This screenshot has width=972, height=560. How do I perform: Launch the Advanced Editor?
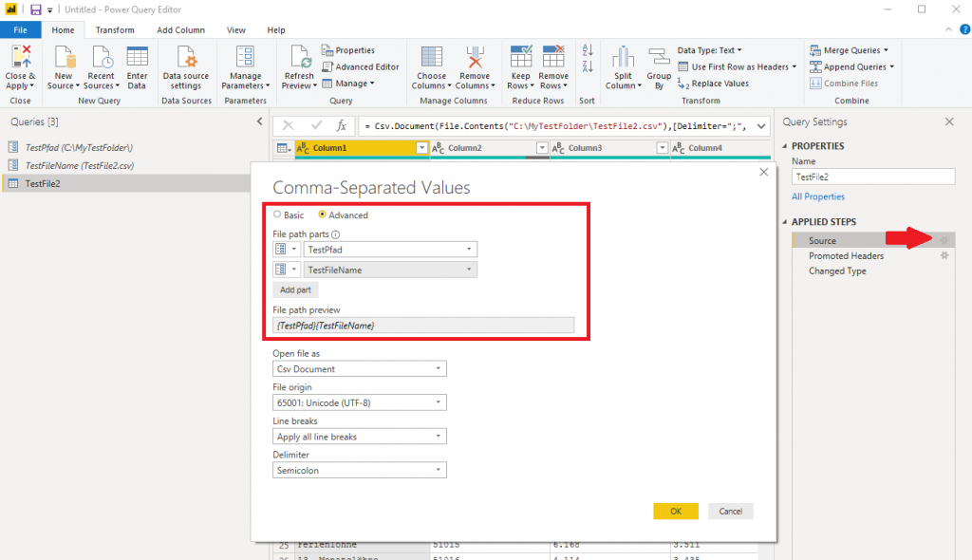pos(360,67)
